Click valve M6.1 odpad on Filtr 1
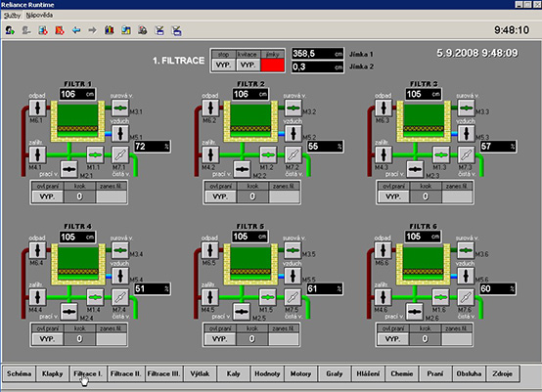This screenshot has width=542, height=392. point(37,108)
